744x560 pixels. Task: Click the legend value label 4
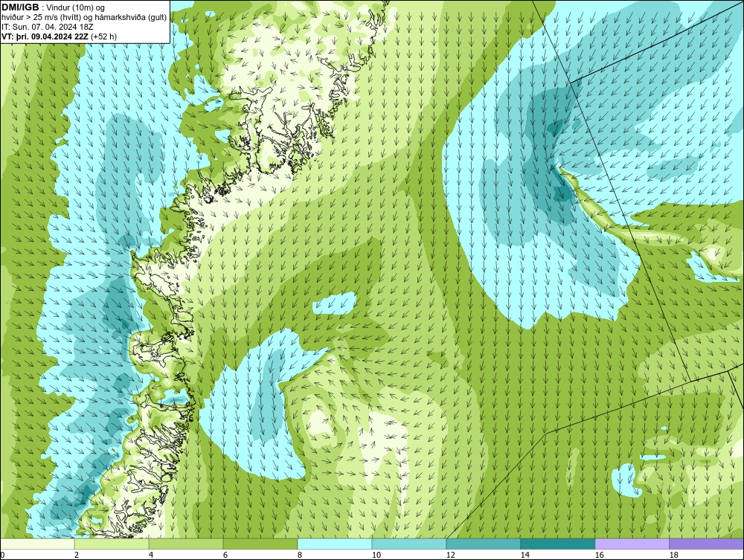(151, 555)
